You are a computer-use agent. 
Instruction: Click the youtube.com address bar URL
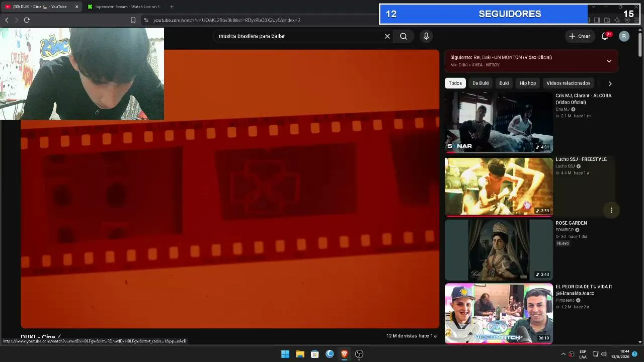point(227,20)
